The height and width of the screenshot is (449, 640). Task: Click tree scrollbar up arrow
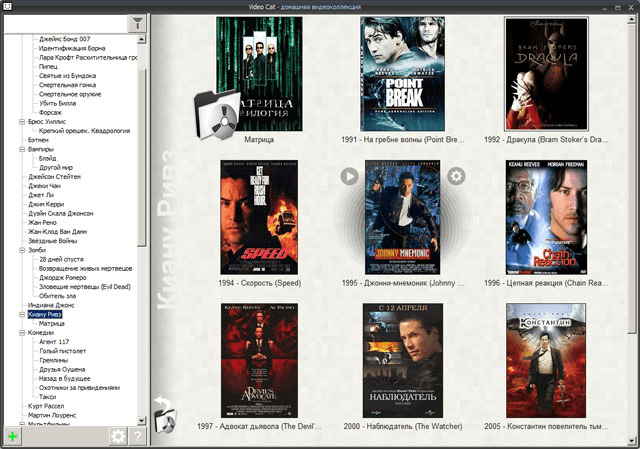[x=142, y=39]
